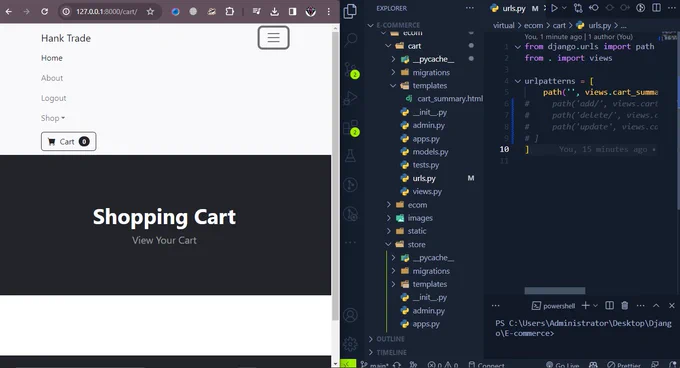Open cart admin.py file

428,125
